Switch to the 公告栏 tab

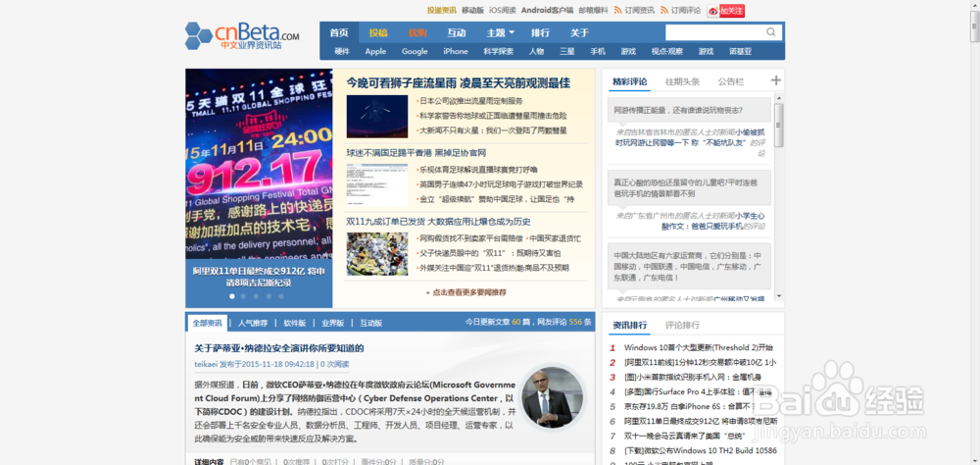pyautogui.click(x=731, y=81)
